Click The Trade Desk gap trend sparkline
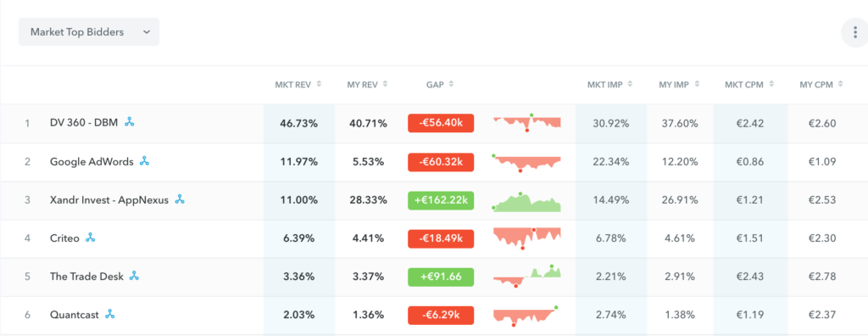868x336 pixels. point(526,276)
